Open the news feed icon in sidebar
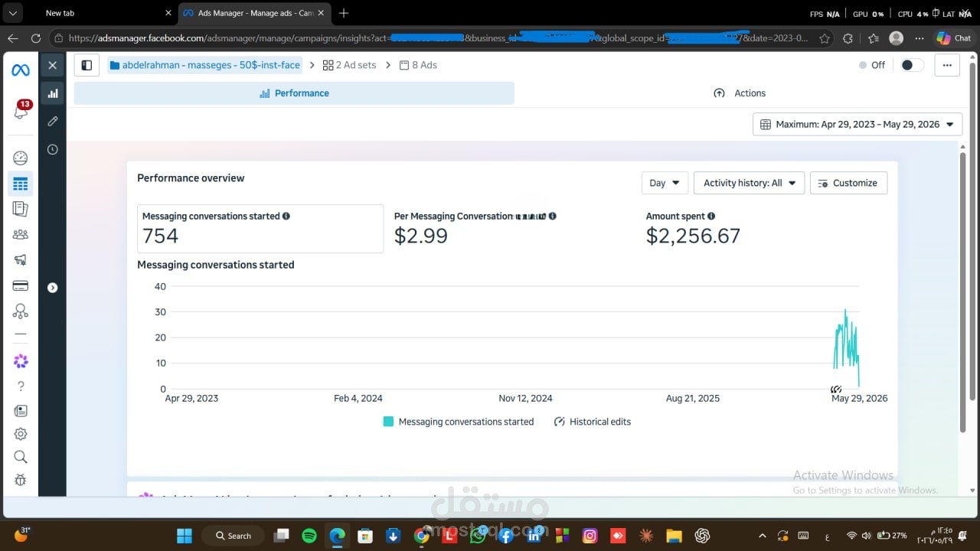The width and height of the screenshot is (980, 551). pos(21,411)
